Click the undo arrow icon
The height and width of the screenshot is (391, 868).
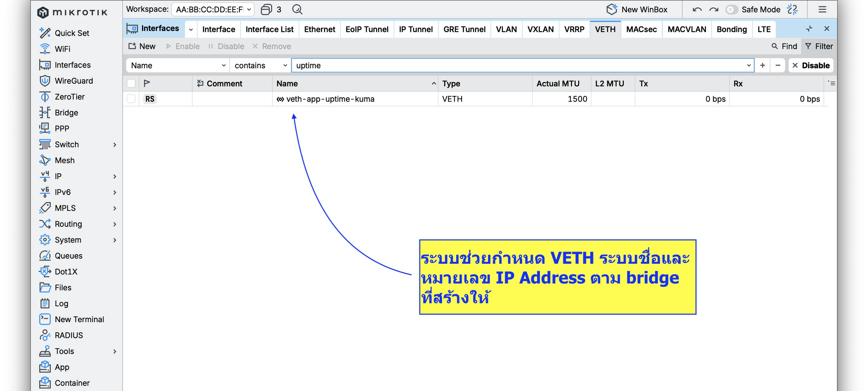697,9
